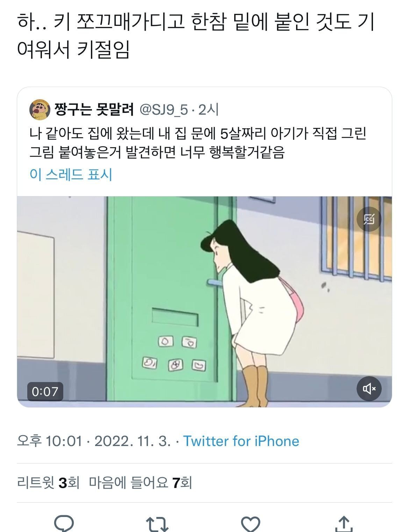Open 짱구는 못말려 profile avatar
The height and width of the screenshot is (532, 409).
coord(40,110)
